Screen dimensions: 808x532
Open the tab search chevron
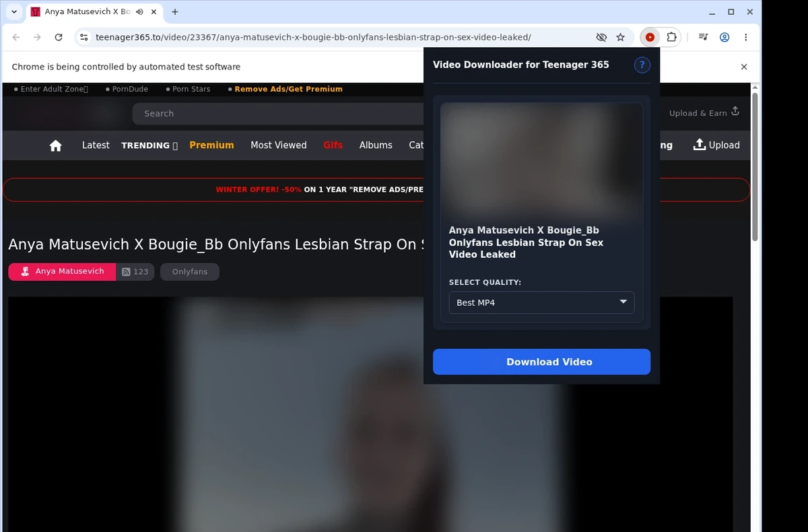pyautogui.click(x=13, y=12)
